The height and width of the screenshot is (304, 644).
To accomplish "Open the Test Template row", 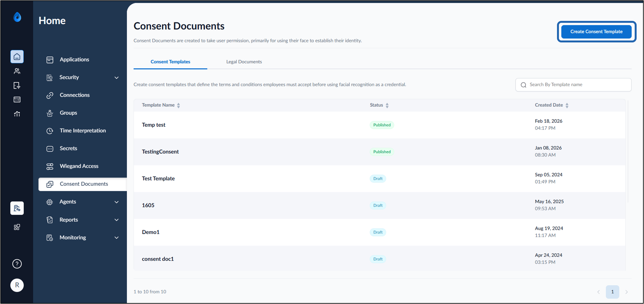I will pos(379,179).
